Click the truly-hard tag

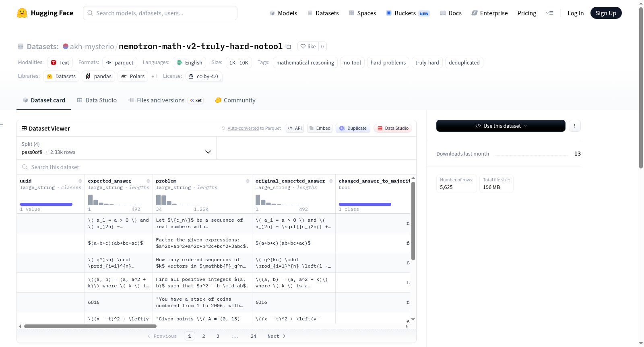[427, 62]
